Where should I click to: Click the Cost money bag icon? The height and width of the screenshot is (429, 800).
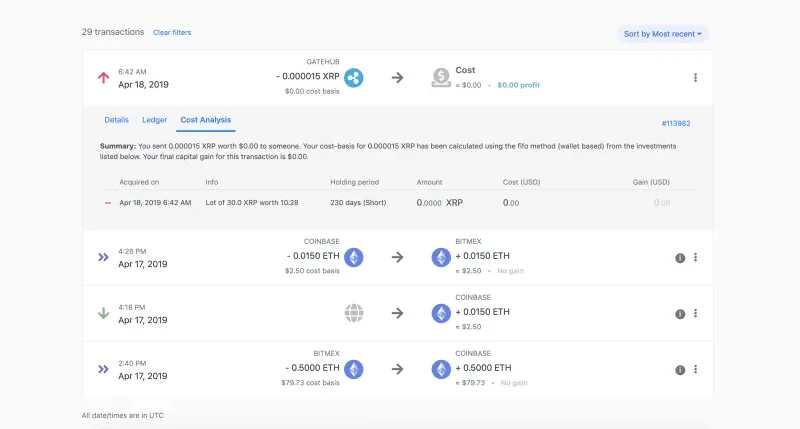[x=440, y=77]
